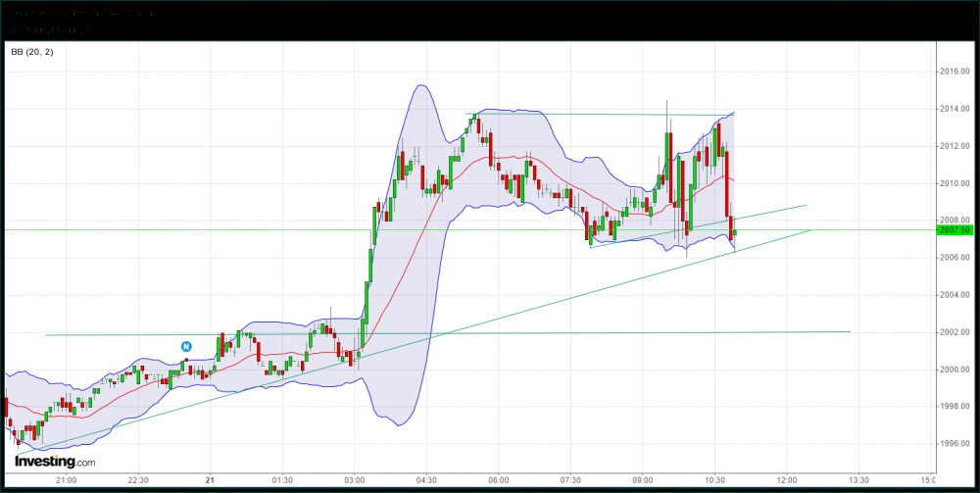Select the bold 21 date axis marker

click(210, 480)
